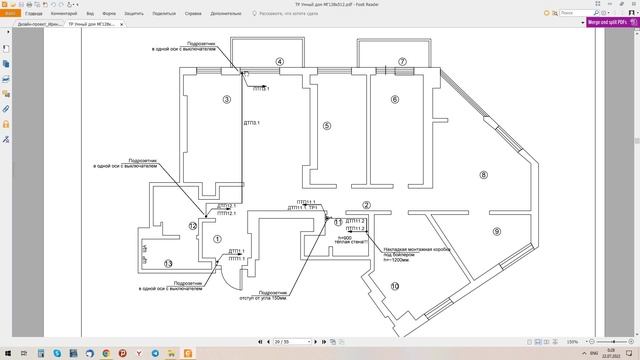Open Yandex browser from the taskbar
Viewport: 640px width, 360px height.
(x=139, y=353)
